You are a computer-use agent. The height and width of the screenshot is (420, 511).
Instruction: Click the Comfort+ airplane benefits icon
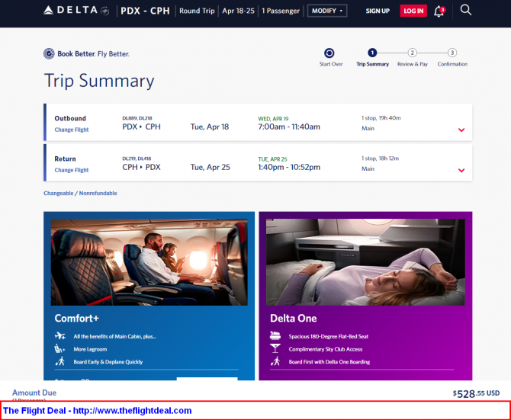pos(60,335)
